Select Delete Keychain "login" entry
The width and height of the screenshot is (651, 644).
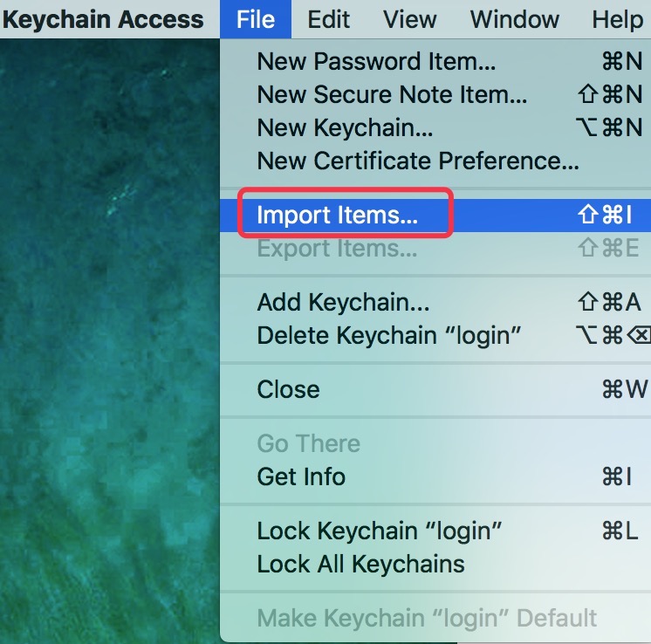coord(389,335)
